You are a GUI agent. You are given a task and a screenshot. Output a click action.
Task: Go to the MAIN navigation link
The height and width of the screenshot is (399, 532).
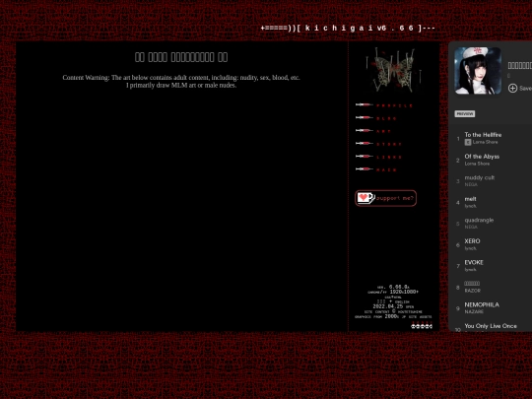[x=386, y=170]
